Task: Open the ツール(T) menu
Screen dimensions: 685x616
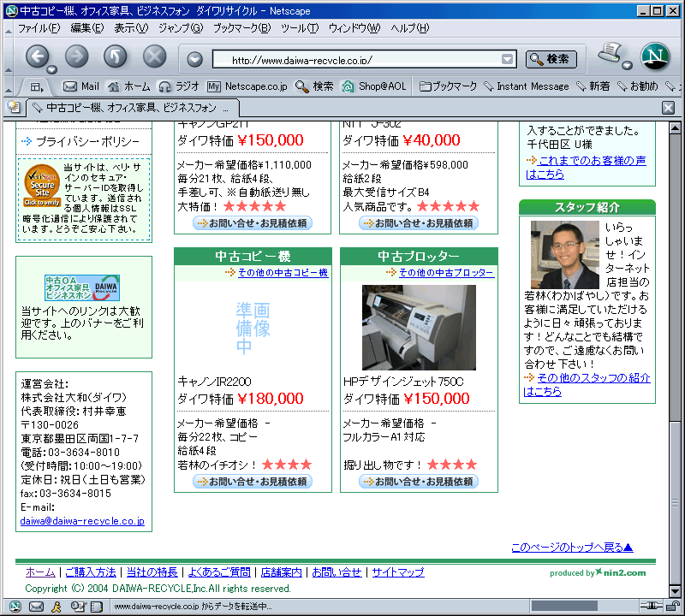Action: [x=300, y=28]
